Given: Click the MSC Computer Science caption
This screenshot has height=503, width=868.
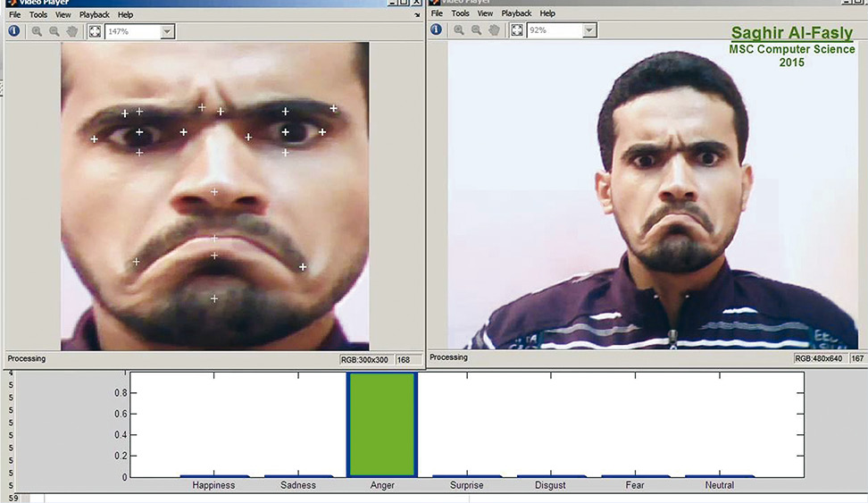Looking at the screenshot, I should pos(791,49).
